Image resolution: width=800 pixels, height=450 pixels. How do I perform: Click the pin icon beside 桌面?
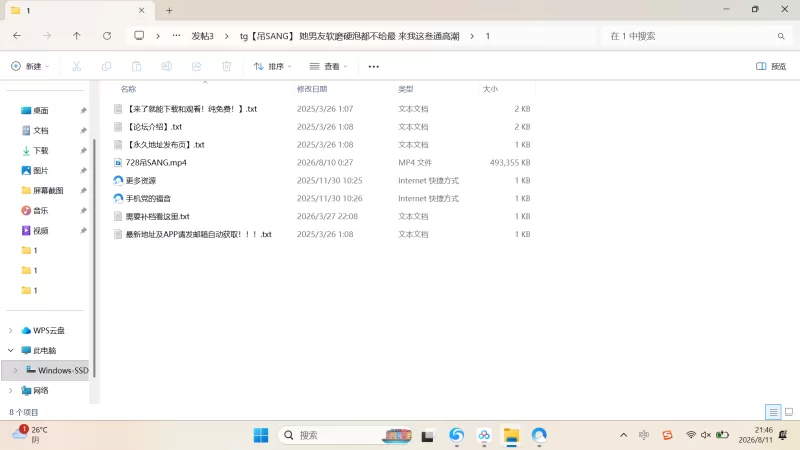pyautogui.click(x=83, y=111)
